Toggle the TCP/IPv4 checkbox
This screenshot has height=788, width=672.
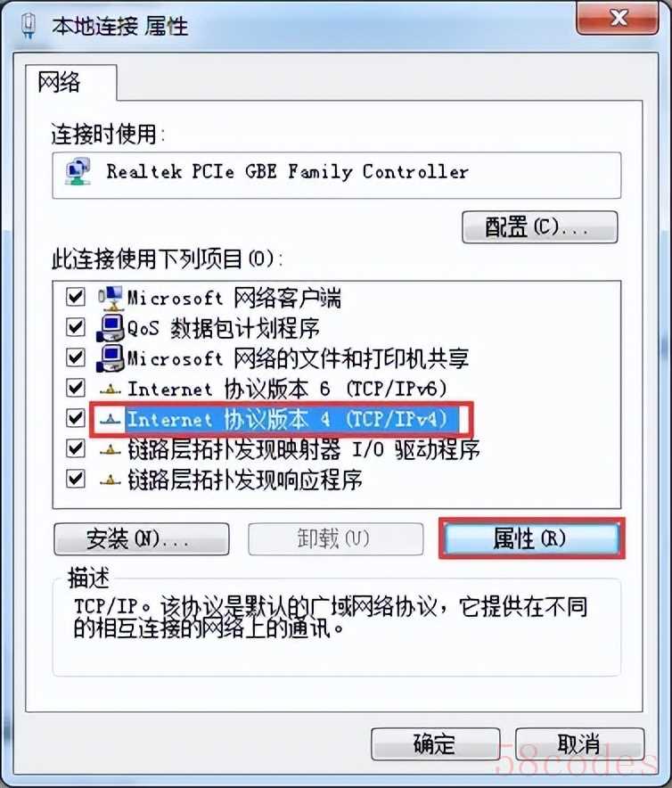pos(76,417)
